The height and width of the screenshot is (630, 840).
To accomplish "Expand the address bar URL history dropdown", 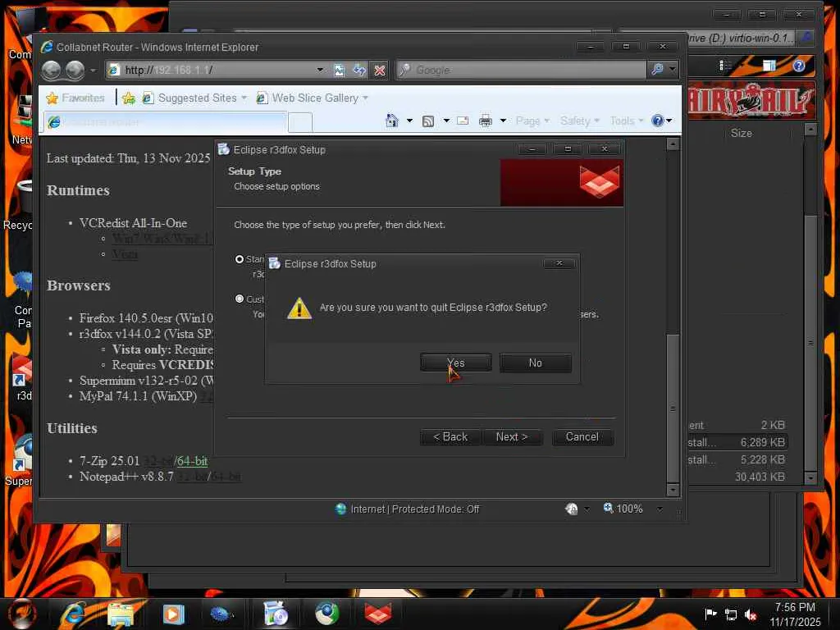I will tap(320, 71).
